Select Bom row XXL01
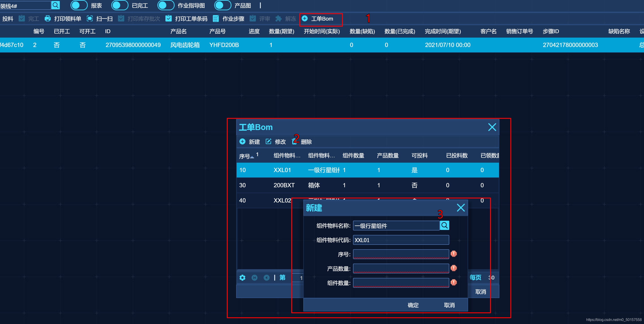Image resolution: width=644 pixels, height=324 pixels. click(368, 170)
